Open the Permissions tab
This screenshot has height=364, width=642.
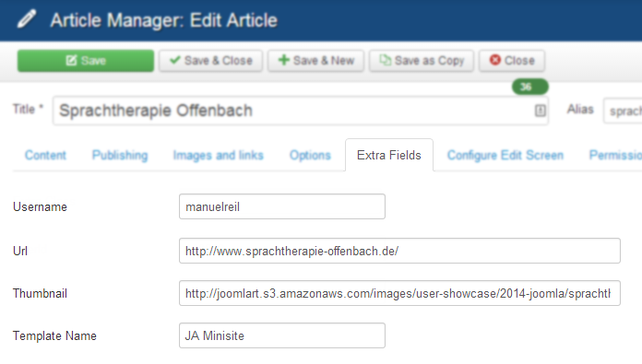click(x=615, y=155)
